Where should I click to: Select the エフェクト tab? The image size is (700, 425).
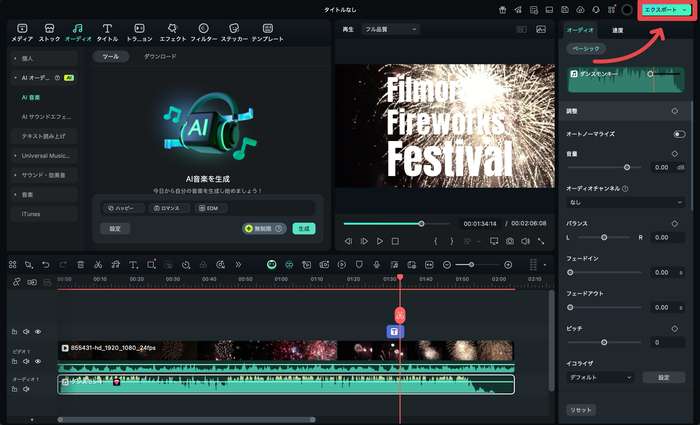[173, 33]
